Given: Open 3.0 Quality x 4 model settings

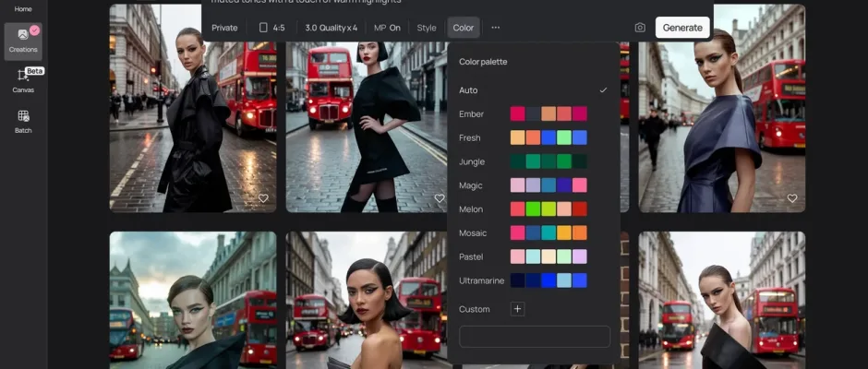Looking at the screenshot, I should pyautogui.click(x=331, y=28).
